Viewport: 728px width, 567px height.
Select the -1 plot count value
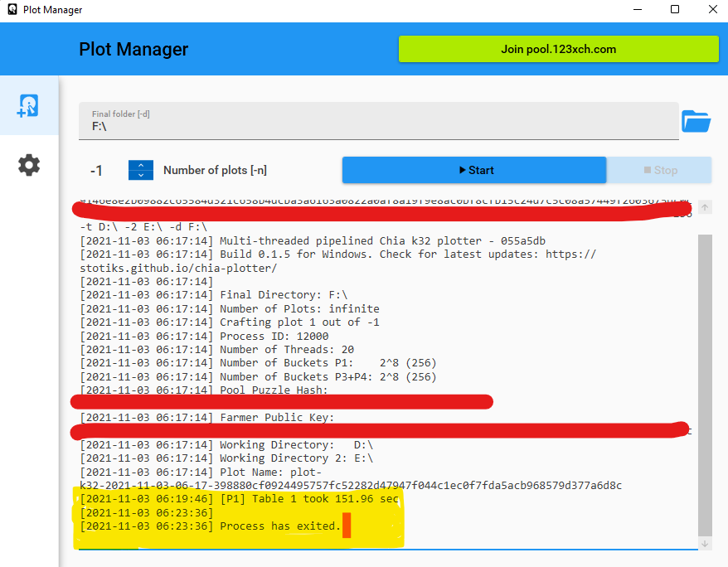point(95,169)
